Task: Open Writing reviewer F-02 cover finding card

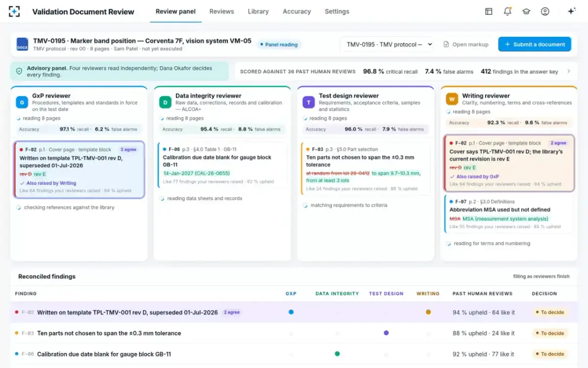Action: click(x=509, y=163)
